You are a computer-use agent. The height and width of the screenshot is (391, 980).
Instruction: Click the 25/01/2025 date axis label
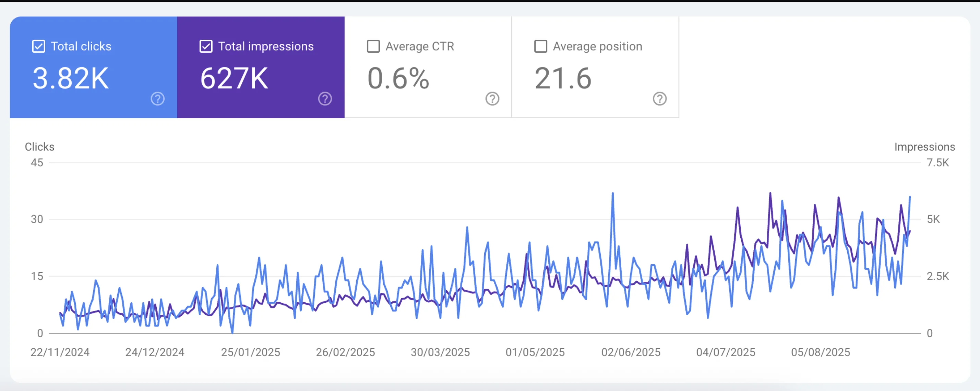[251, 352]
